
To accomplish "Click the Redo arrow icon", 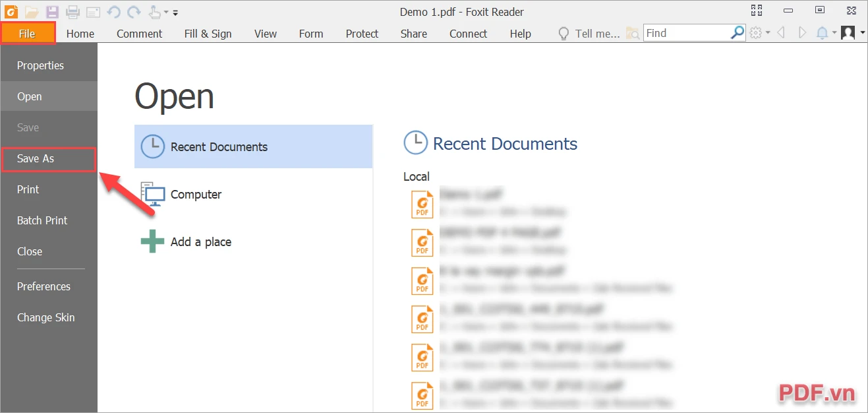I will click(x=134, y=11).
